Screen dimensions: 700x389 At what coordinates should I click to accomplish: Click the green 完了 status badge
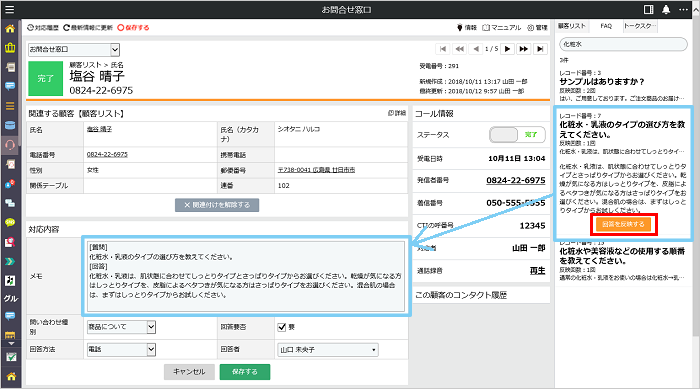point(46,79)
